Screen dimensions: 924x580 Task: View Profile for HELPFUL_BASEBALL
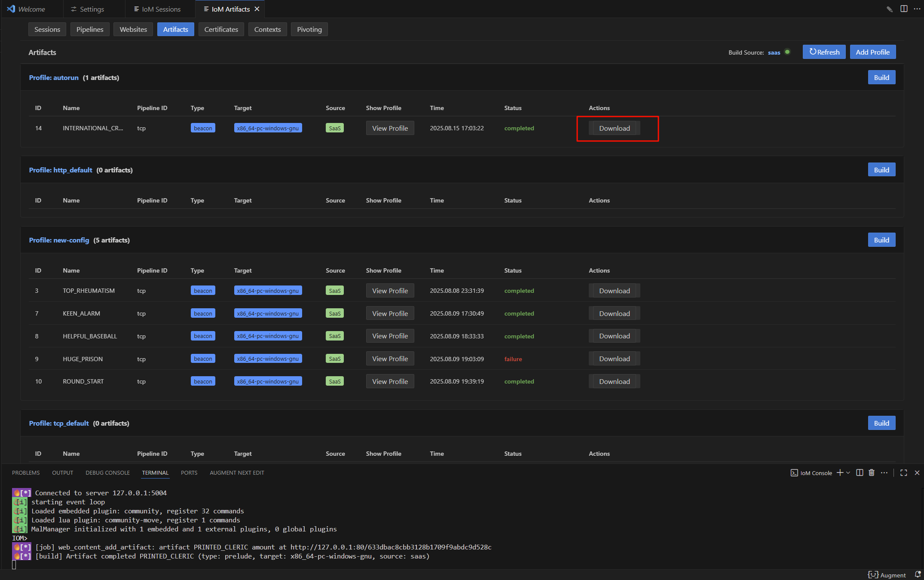(x=390, y=336)
